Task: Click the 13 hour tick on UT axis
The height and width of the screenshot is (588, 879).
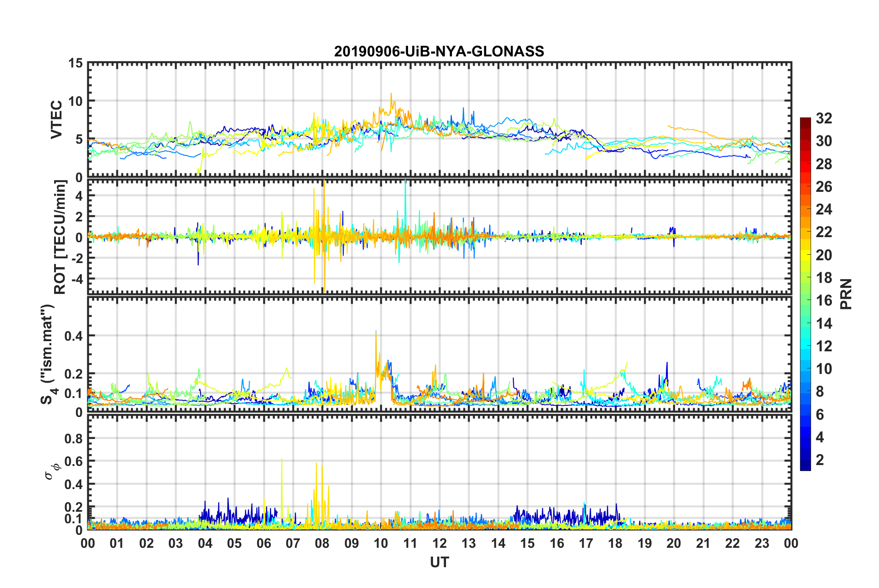Action: [x=469, y=544]
